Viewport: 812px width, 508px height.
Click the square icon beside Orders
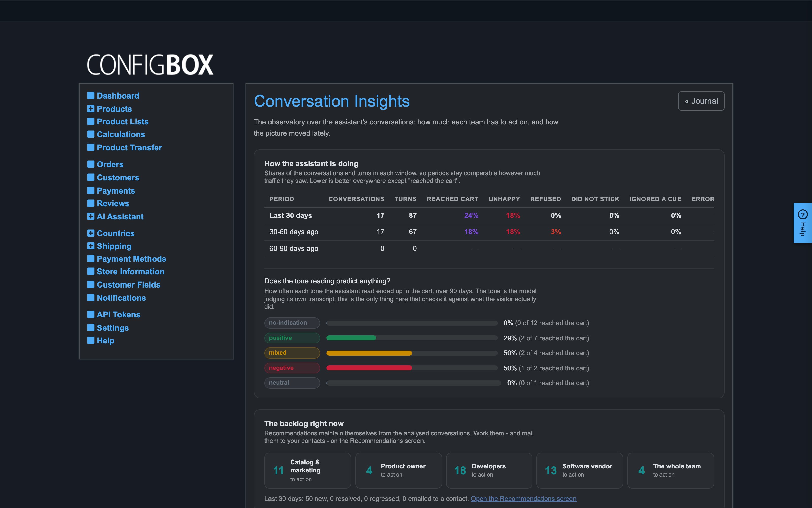[91, 164]
